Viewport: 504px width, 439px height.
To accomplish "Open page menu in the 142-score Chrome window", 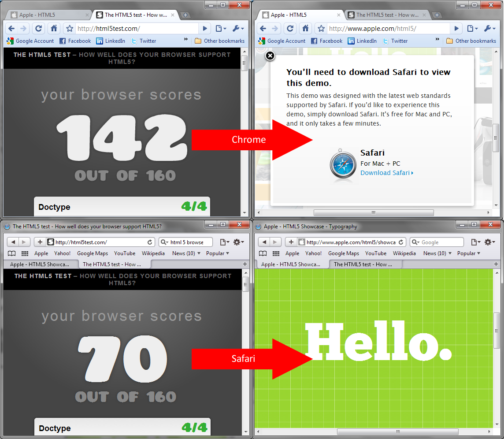I will tap(221, 29).
